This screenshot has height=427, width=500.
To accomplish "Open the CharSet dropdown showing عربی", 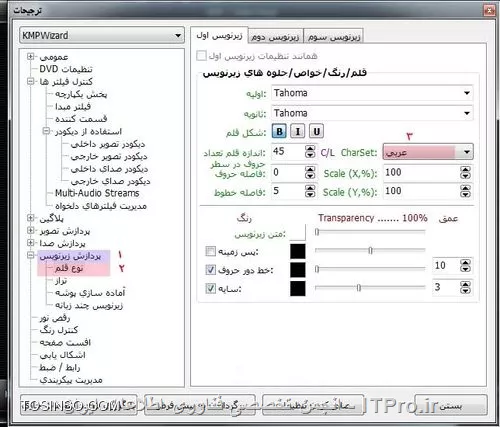I will coord(428,152).
